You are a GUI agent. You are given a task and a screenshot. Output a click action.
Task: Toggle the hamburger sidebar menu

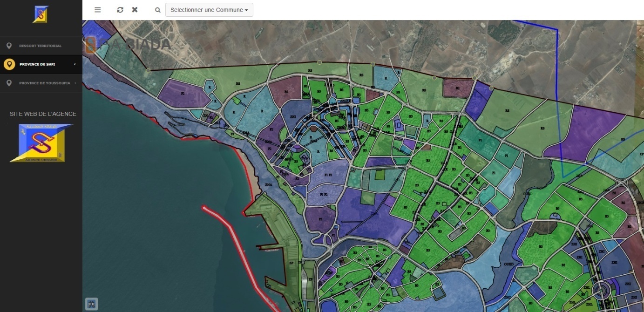[97, 10]
